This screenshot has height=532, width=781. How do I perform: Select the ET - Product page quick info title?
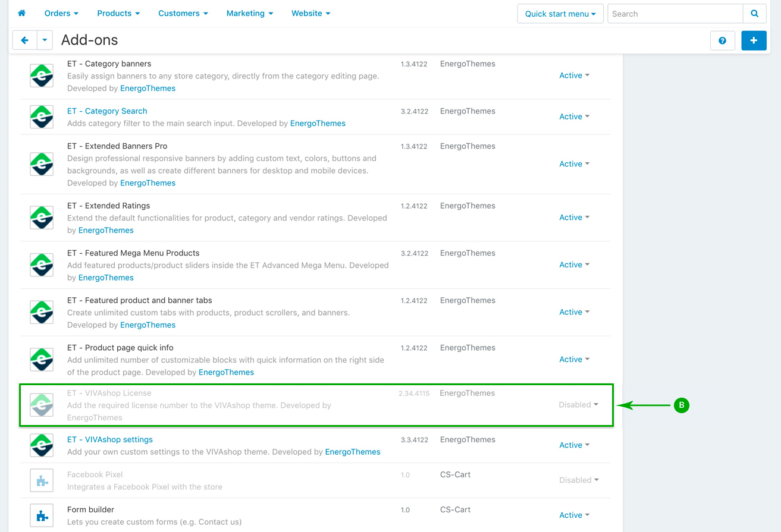(120, 348)
